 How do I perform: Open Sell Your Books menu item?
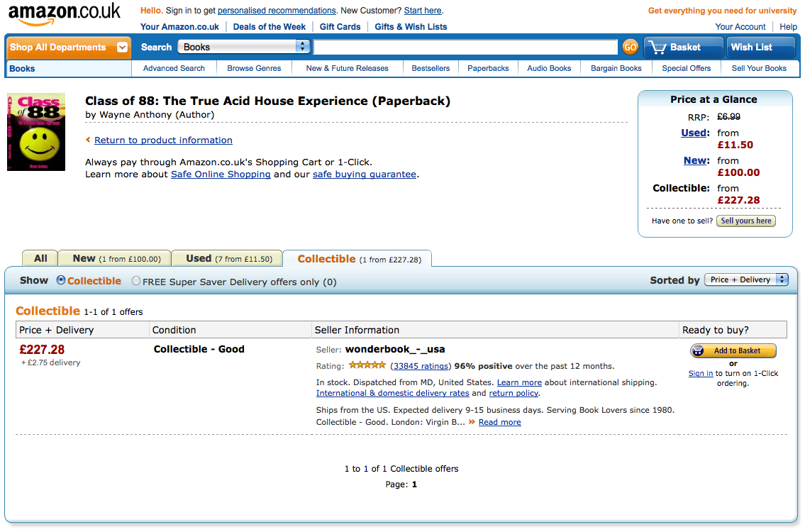(x=759, y=68)
